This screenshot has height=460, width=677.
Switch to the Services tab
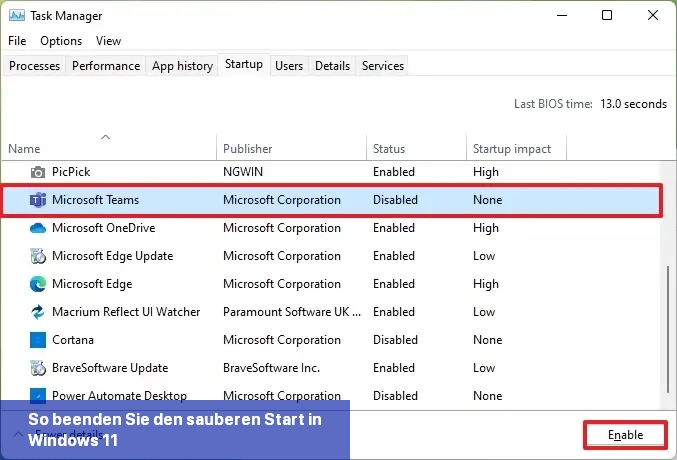click(383, 66)
